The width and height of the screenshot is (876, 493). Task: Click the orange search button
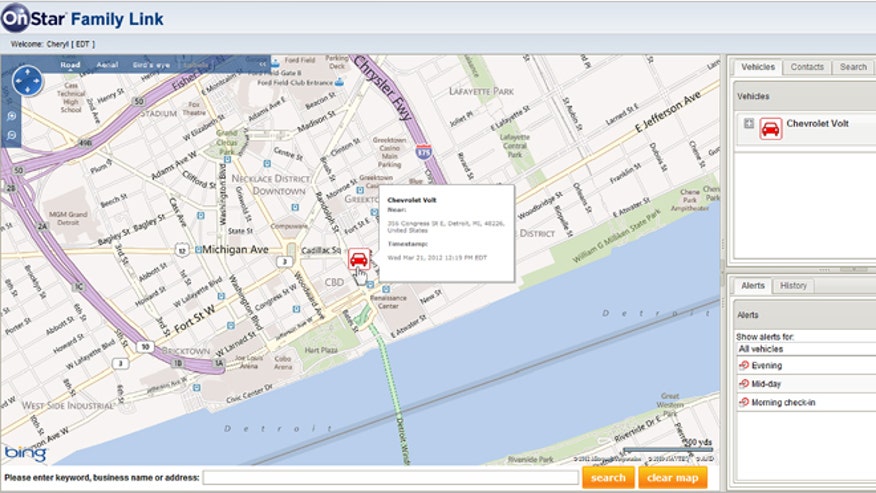click(x=608, y=478)
